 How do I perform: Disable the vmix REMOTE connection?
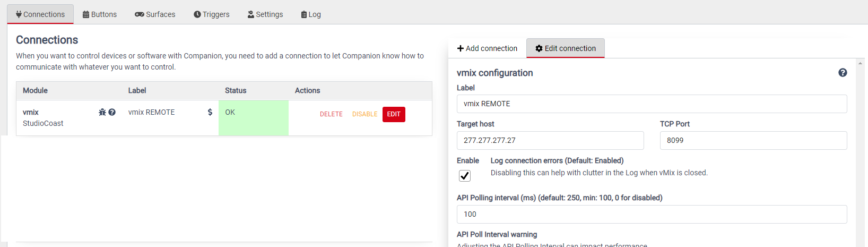coord(365,114)
